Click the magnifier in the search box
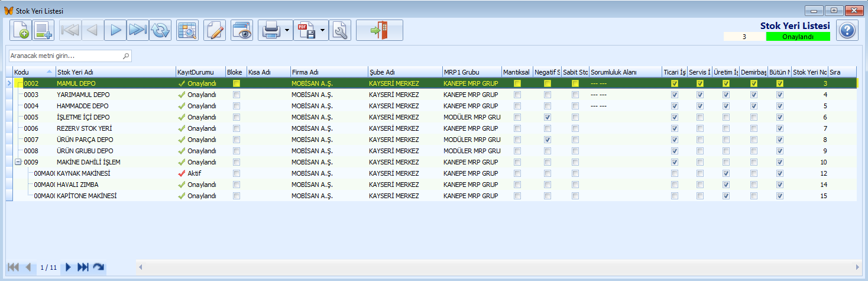 [125, 56]
